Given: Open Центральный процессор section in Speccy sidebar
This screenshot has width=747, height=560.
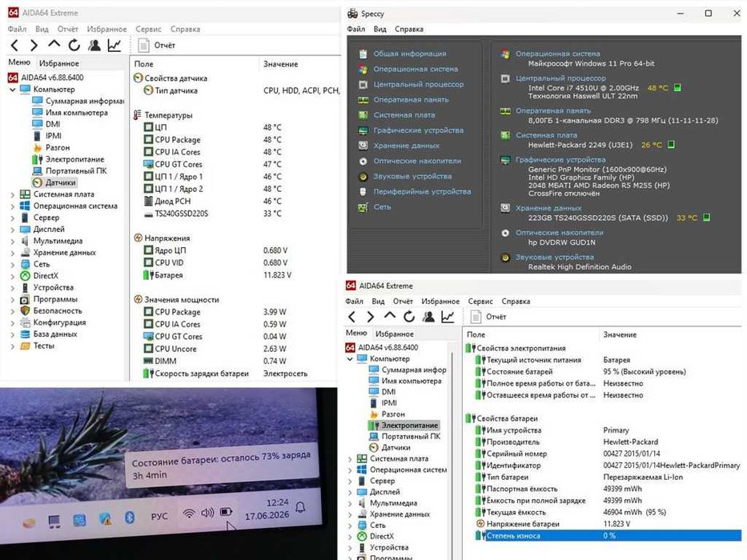Looking at the screenshot, I should click(418, 84).
